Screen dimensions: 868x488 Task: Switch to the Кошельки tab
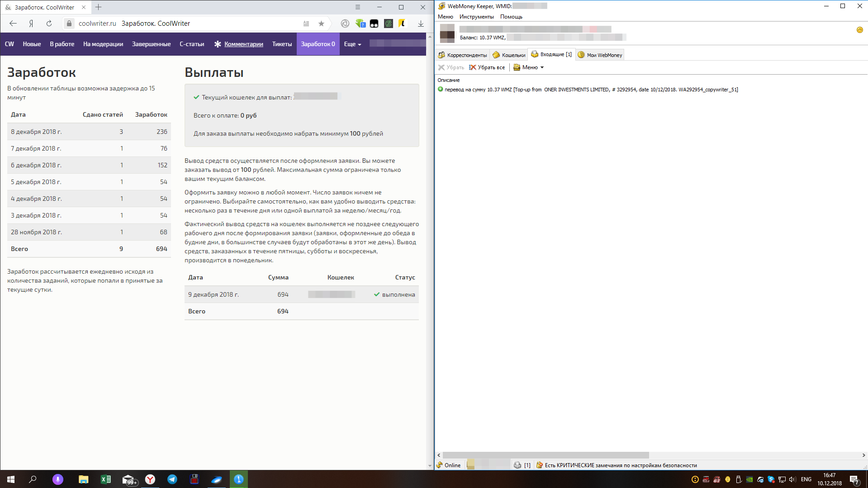(509, 55)
